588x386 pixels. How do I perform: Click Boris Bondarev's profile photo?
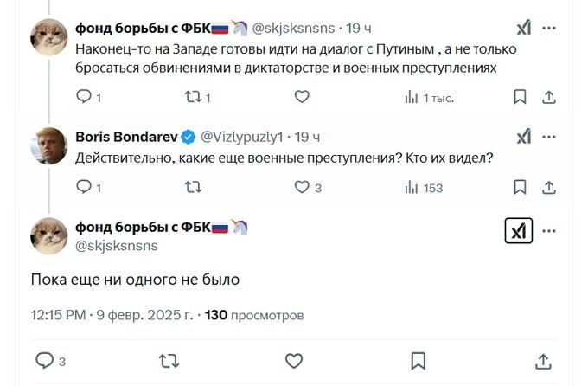pyautogui.click(x=49, y=145)
